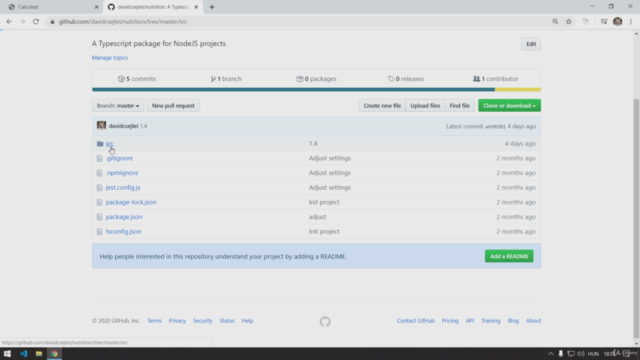This screenshot has height=360, width=640.
Task: Click the file icon beside package.json
Action: pos(100,217)
